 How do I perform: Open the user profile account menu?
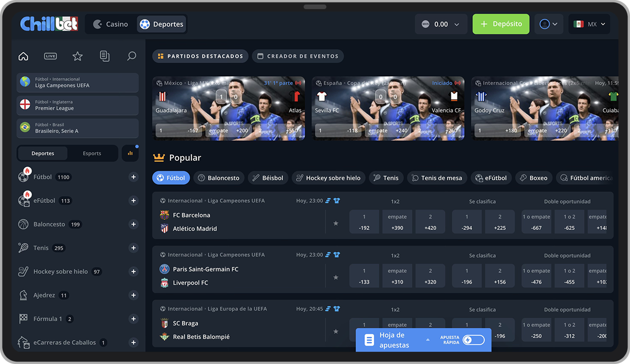click(x=549, y=24)
